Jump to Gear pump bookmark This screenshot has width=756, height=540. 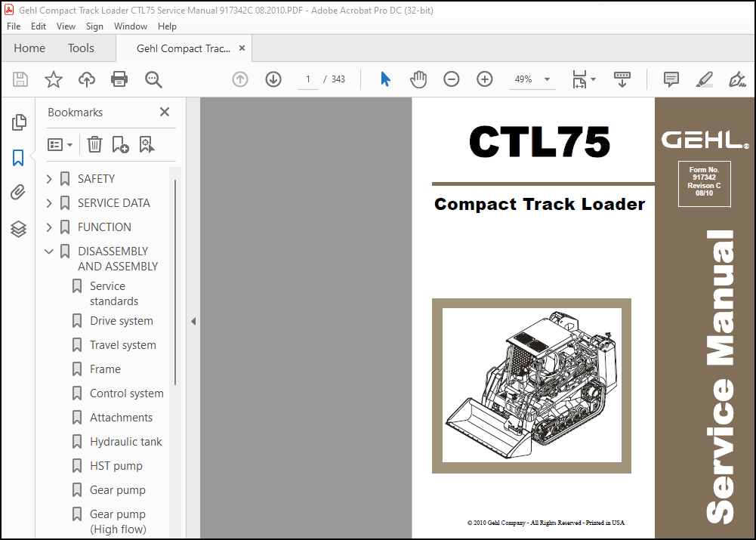pyautogui.click(x=117, y=490)
